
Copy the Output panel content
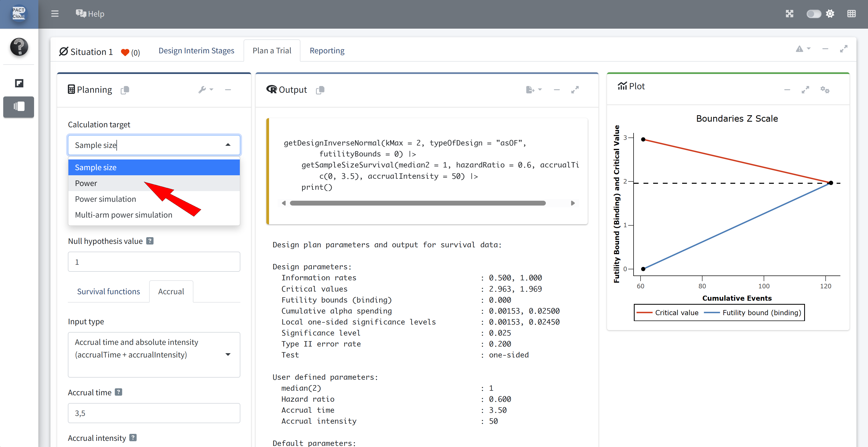click(320, 90)
